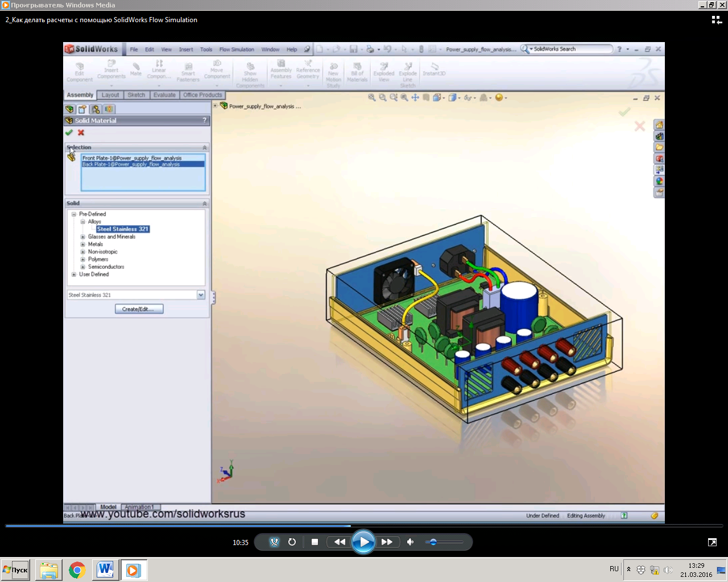Click the Smart Fasteners toolbar tool

(x=188, y=72)
